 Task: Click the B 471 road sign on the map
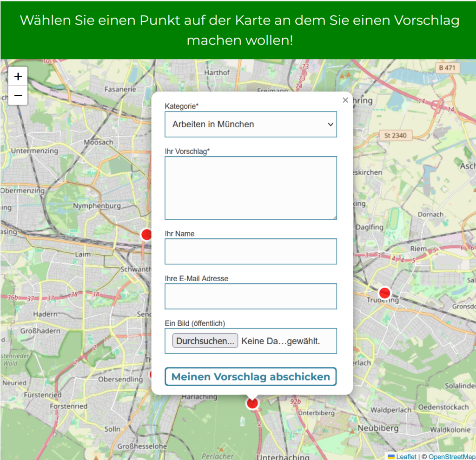pos(448,68)
